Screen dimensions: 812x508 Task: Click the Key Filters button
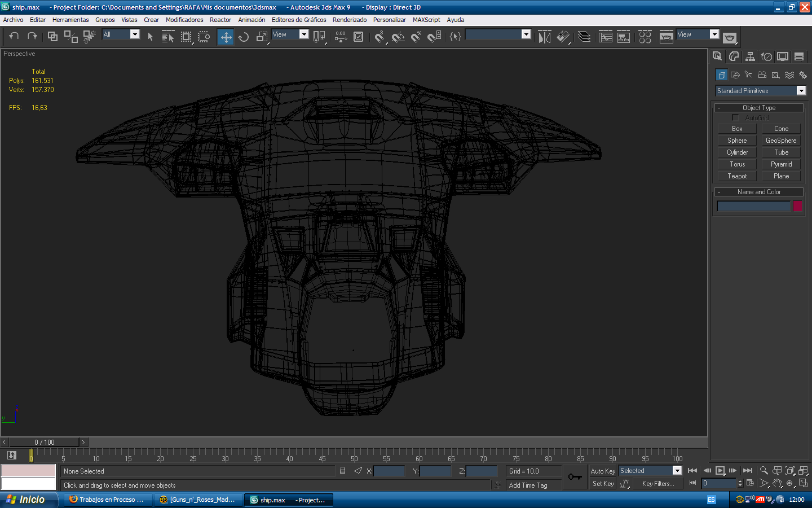pos(657,484)
